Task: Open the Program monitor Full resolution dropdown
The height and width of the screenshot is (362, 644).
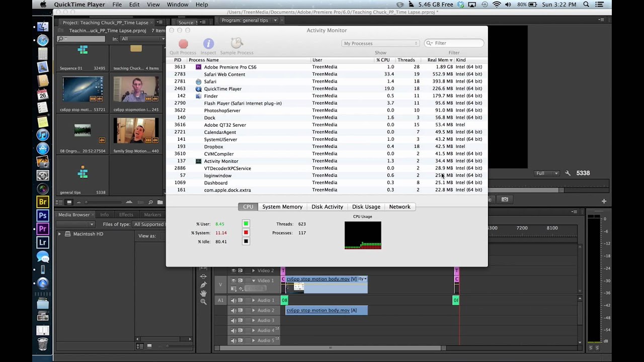Action: [547, 173]
